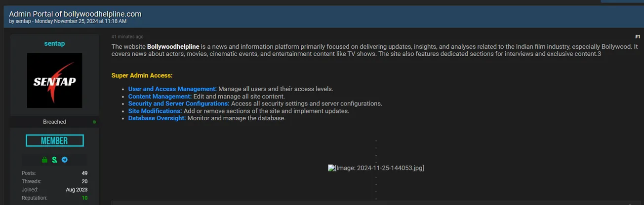Open sentap's Telegram contact icon
The width and height of the screenshot is (644, 205).
pyautogui.click(x=64, y=160)
